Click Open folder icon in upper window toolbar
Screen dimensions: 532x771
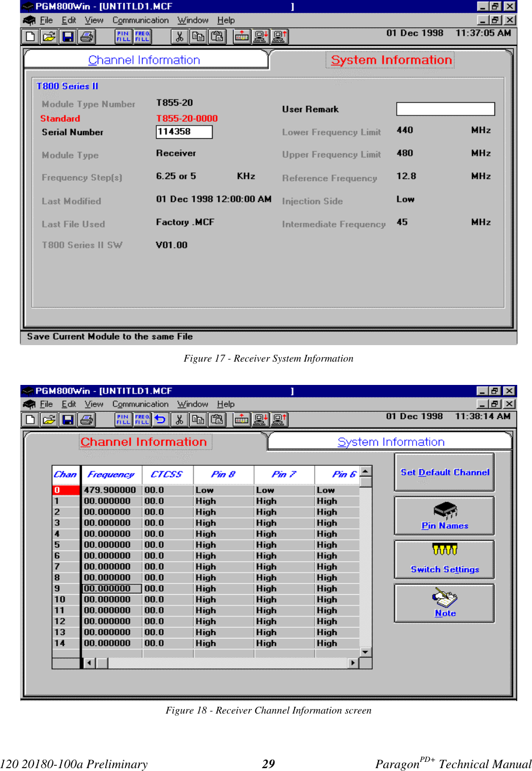click(49, 37)
